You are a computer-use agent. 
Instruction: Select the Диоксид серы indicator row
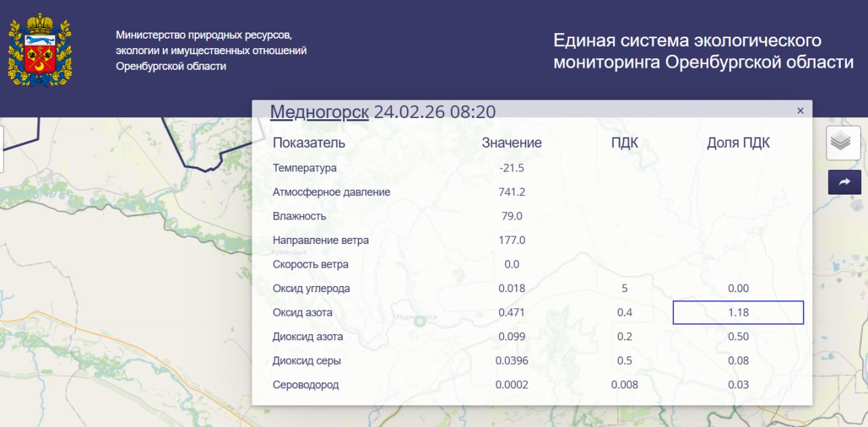307,361
